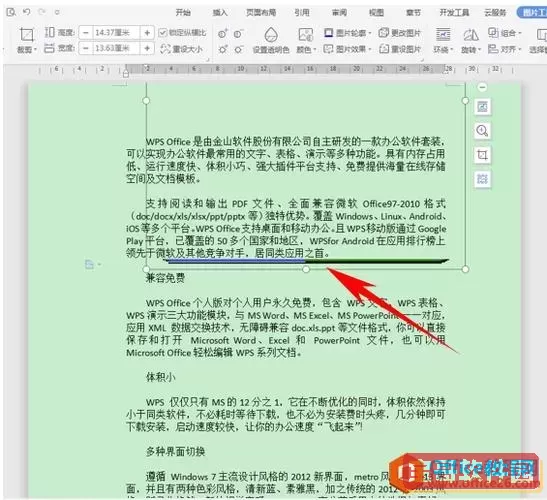
Task: Click the paragraph layout icon in left margin
Action: point(90,264)
